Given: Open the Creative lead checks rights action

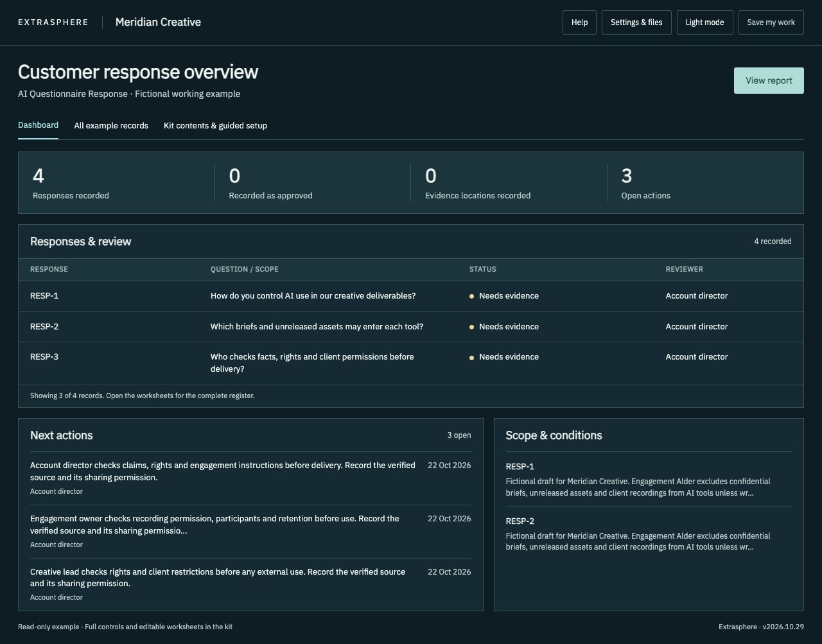Looking at the screenshot, I should pos(250,584).
